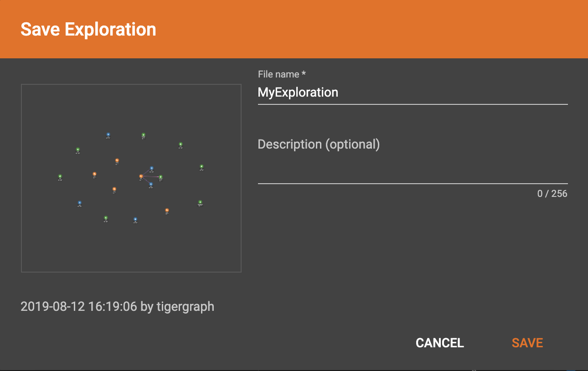Screen dimensions: 588x371
Task: Click the CANCEL button
Action: [439, 343]
